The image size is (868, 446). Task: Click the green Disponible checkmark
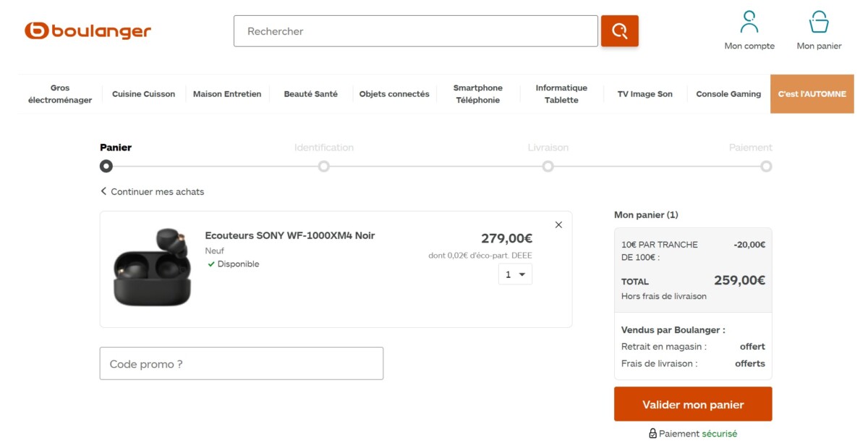point(211,264)
